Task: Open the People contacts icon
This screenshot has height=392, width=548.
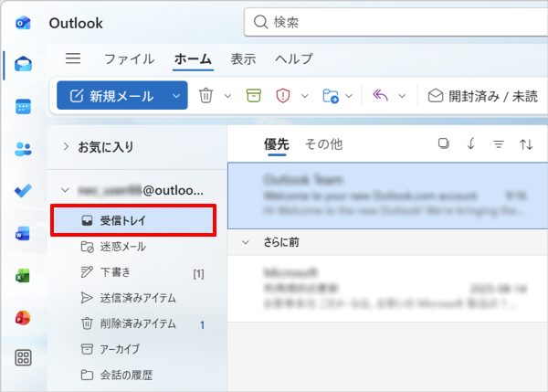Action: 23,149
